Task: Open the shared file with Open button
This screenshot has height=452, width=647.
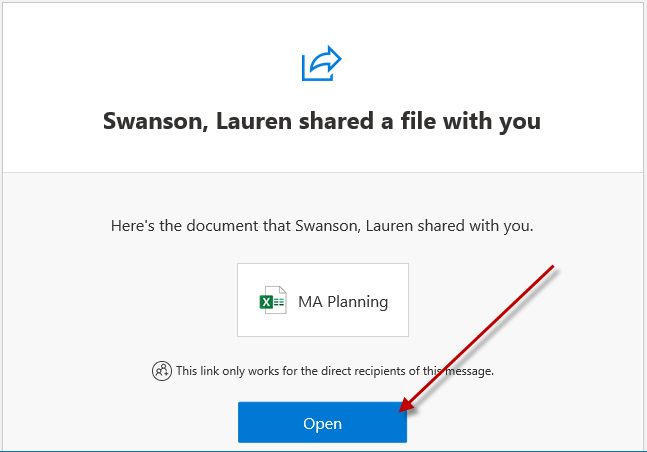Action: pos(322,422)
